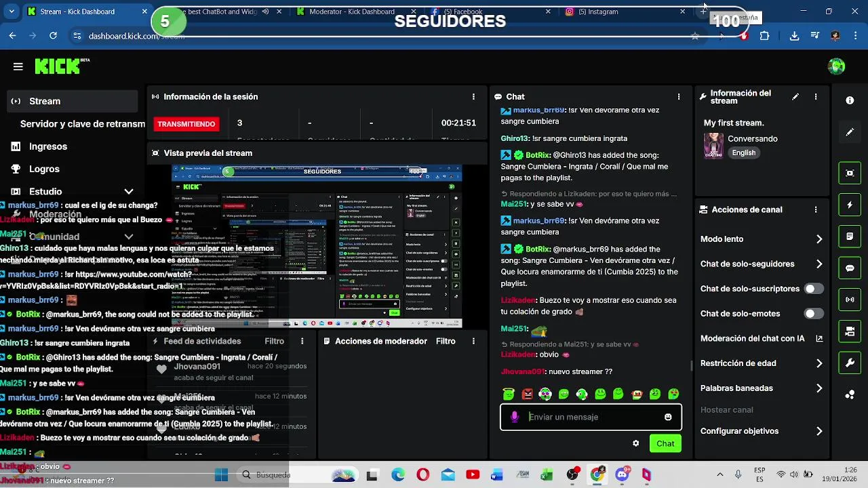Toggle the chat bubble panel icon in sidebar
Viewport: 868px width, 488px height.
click(850, 268)
